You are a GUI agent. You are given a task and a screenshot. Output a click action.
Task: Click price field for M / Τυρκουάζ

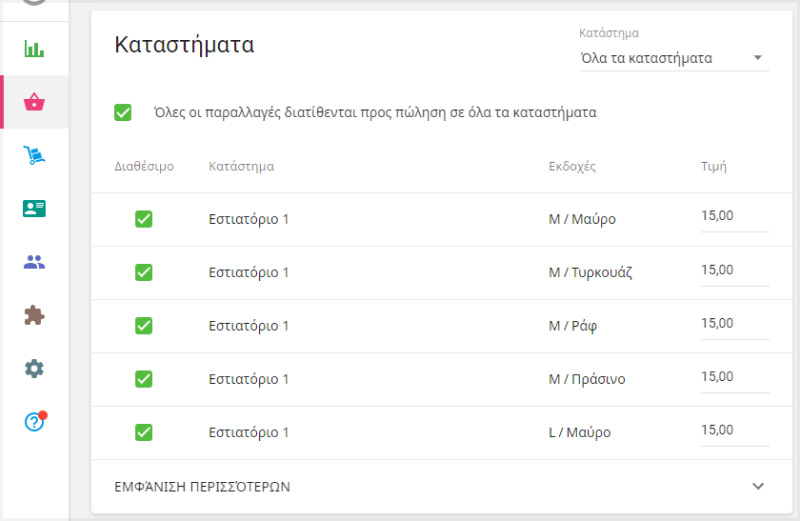click(x=733, y=270)
